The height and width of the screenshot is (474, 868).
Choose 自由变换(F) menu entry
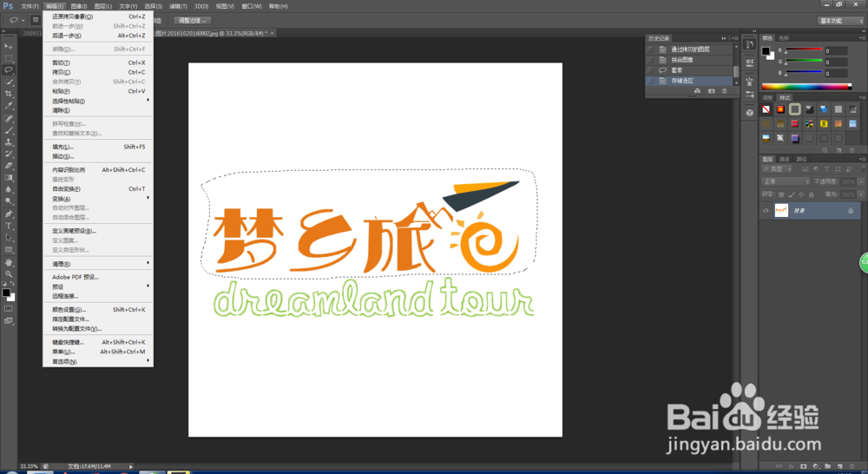coord(97,189)
